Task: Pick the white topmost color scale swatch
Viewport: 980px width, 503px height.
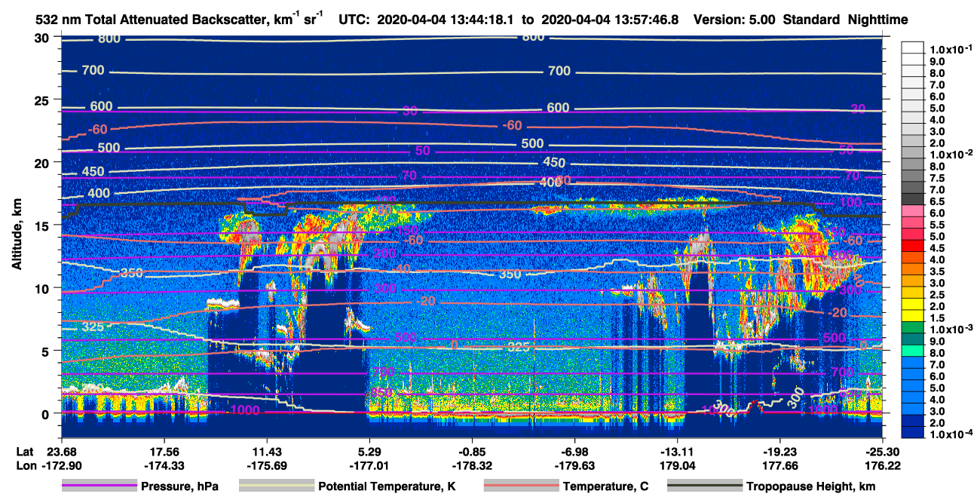Action: (913, 48)
